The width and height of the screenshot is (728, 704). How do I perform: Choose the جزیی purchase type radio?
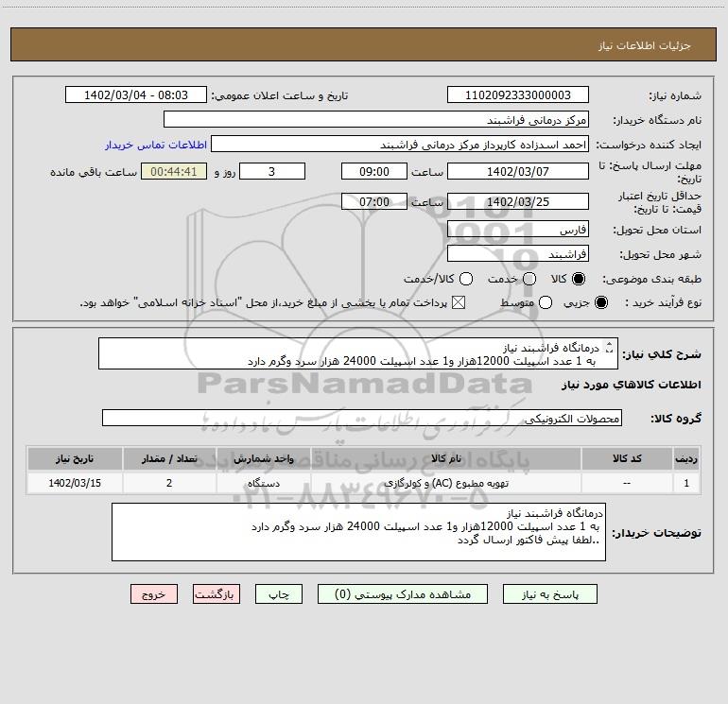[x=600, y=302]
